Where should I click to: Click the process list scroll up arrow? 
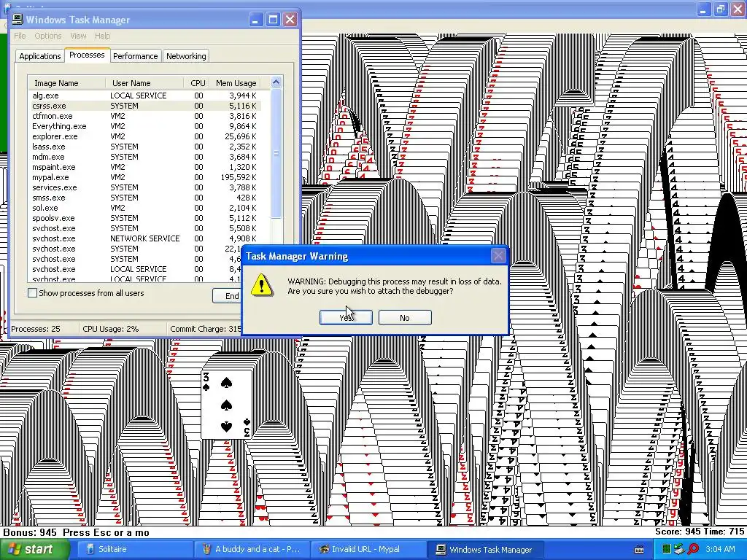pyautogui.click(x=276, y=82)
